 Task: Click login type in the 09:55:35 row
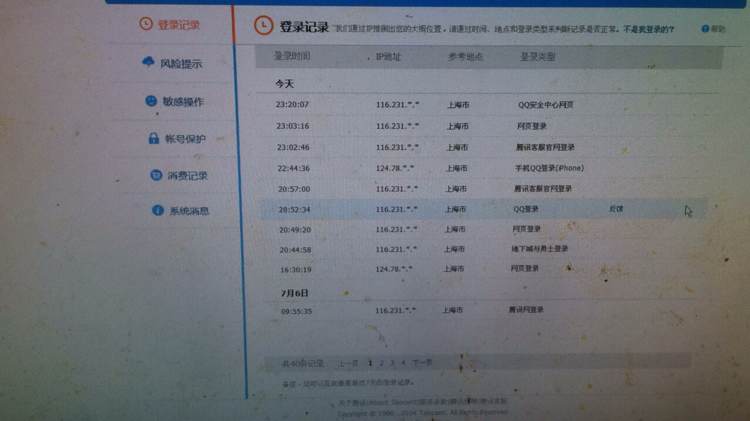pyautogui.click(x=526, y=310)
